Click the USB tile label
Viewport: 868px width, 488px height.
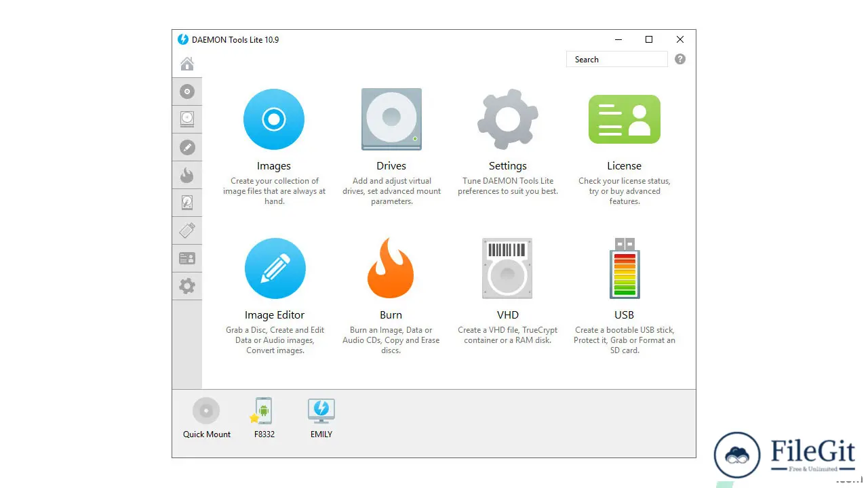click(625, 315)
